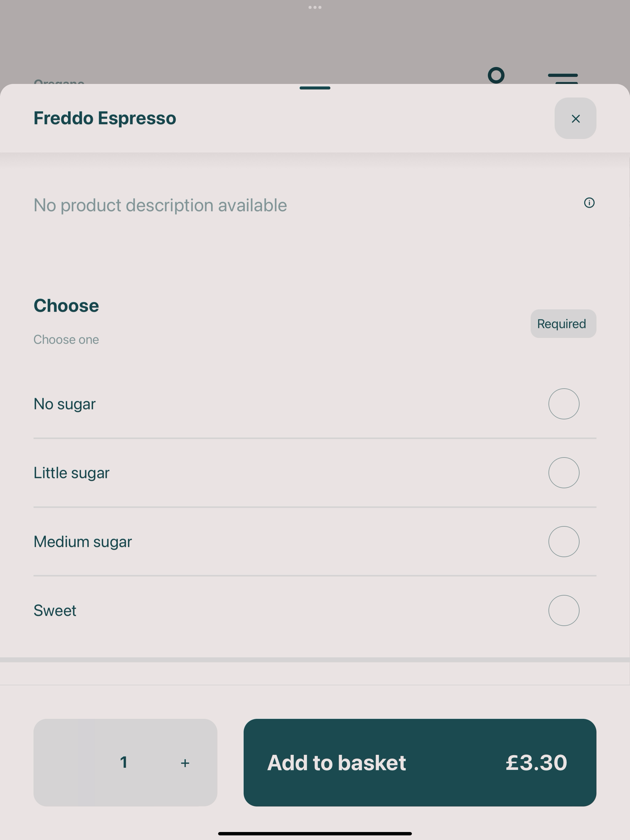Viewport: 630px width, 840px height.
Task: Tap the £3.30 price on basket button
Action: 536,763
